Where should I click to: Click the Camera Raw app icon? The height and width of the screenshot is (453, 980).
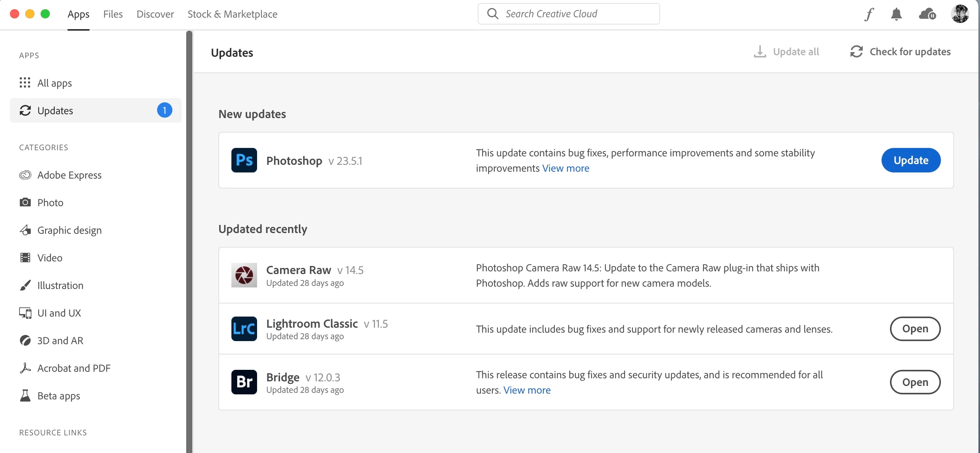tap(244, 275)
